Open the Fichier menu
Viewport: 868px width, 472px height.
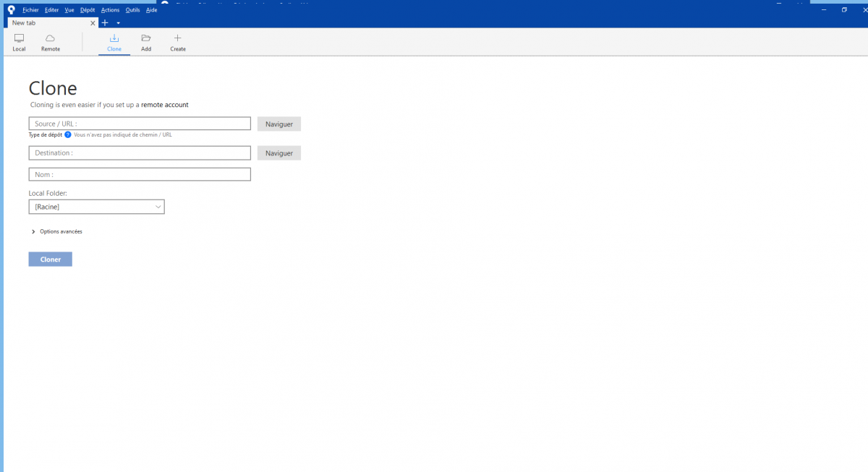(x=30, y=10)
